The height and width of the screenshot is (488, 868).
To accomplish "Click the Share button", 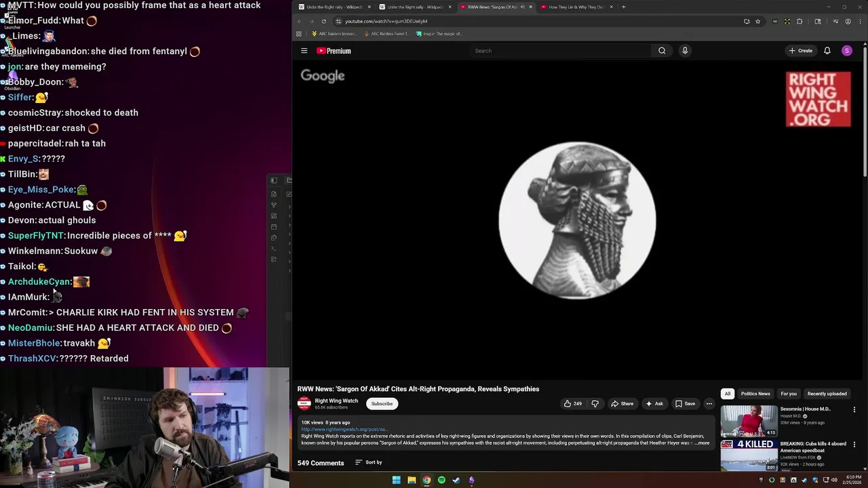I will pos(622,404).
